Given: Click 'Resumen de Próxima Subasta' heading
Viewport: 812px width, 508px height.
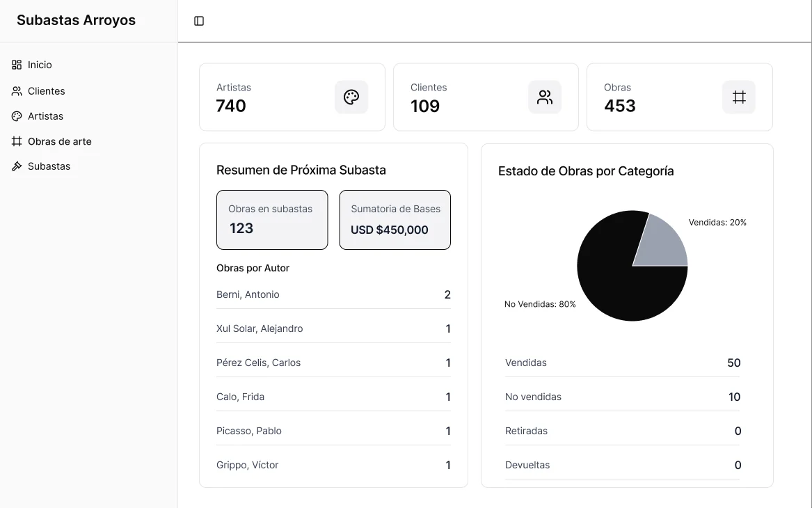Looking at the screenshot, I should [x=301, y=170].
